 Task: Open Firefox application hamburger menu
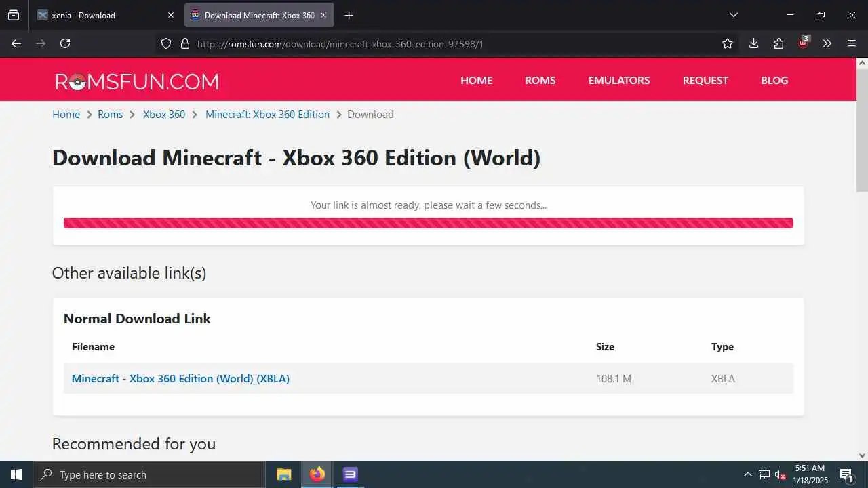tap(852, 43)
